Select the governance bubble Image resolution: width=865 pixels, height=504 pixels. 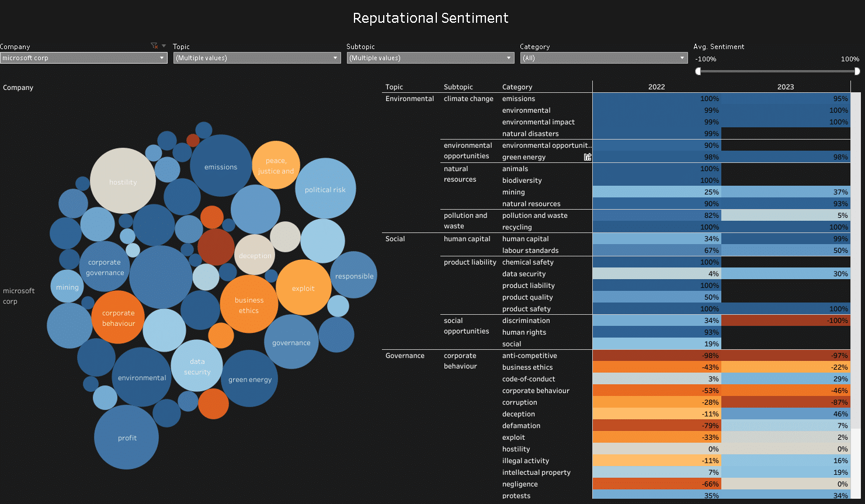(x=291, y=342)
